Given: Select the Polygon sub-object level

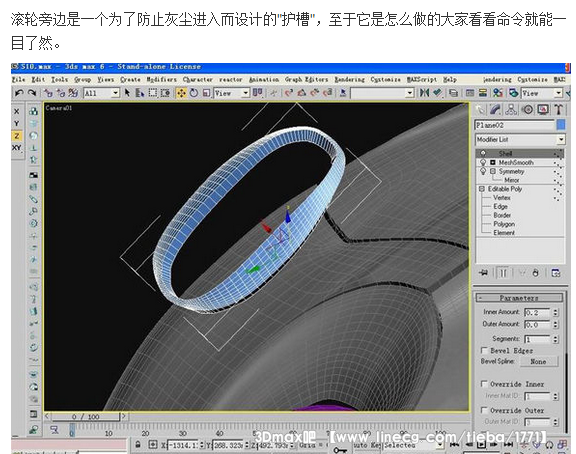Looking at the screenshot, I should [504, 224].
